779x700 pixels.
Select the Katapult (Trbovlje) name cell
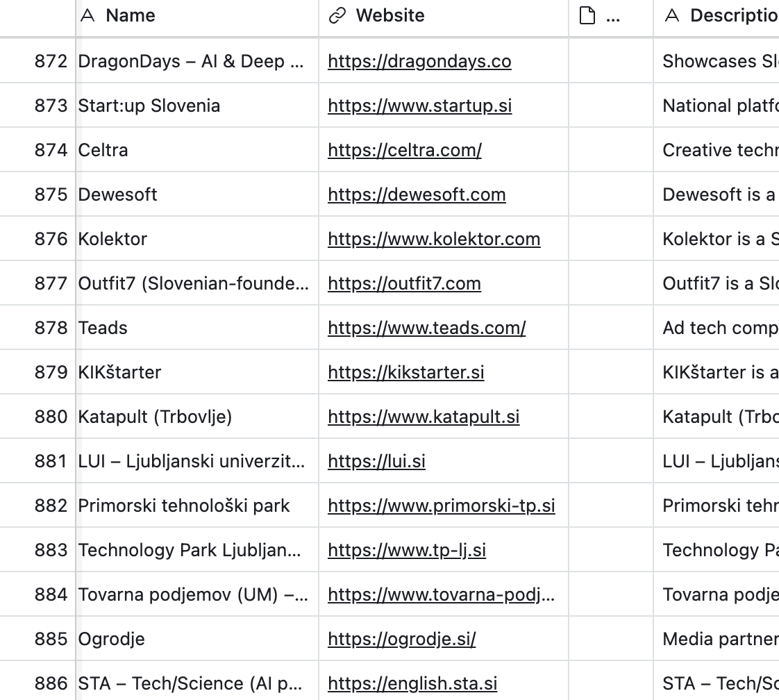click(197, 417)
